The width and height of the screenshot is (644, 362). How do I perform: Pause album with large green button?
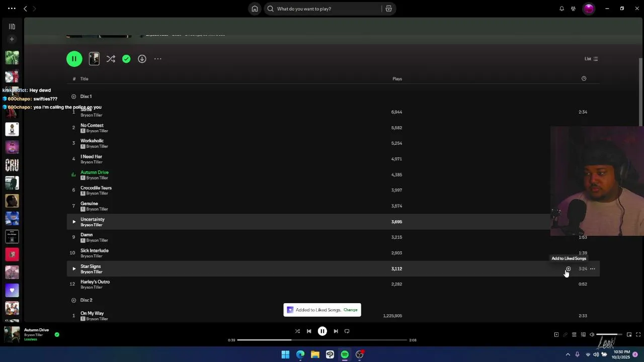click(74, 59)
